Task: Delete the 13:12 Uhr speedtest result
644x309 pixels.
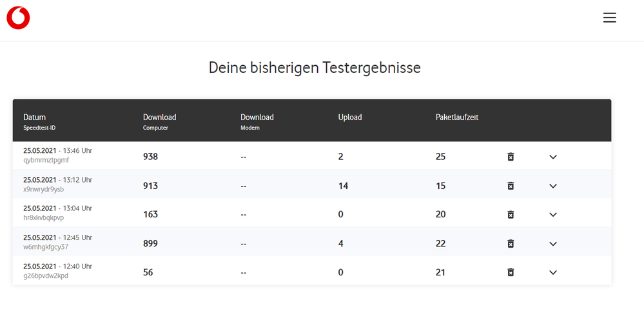Action: coord(510,186)
